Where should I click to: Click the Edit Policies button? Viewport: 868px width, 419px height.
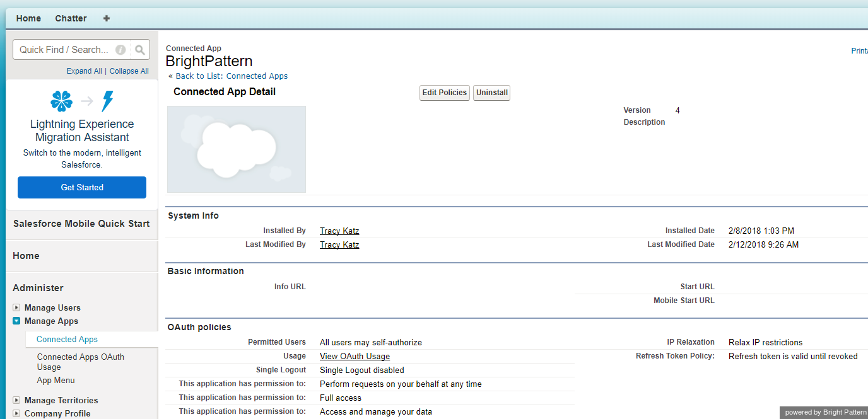[x=444, y=93]
